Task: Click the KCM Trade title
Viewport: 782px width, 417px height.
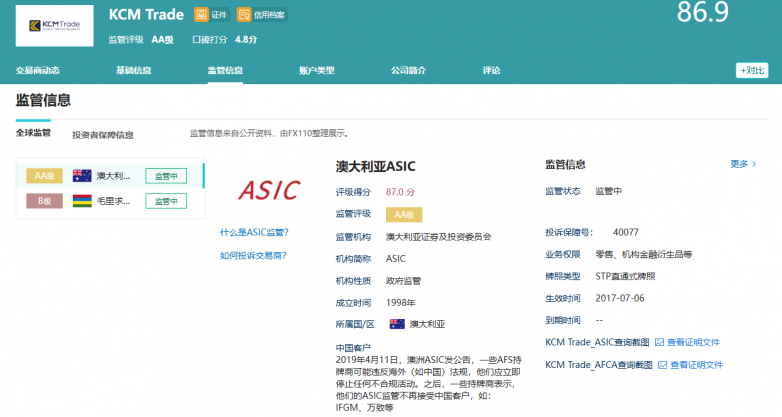Action: tap(146, 14)
